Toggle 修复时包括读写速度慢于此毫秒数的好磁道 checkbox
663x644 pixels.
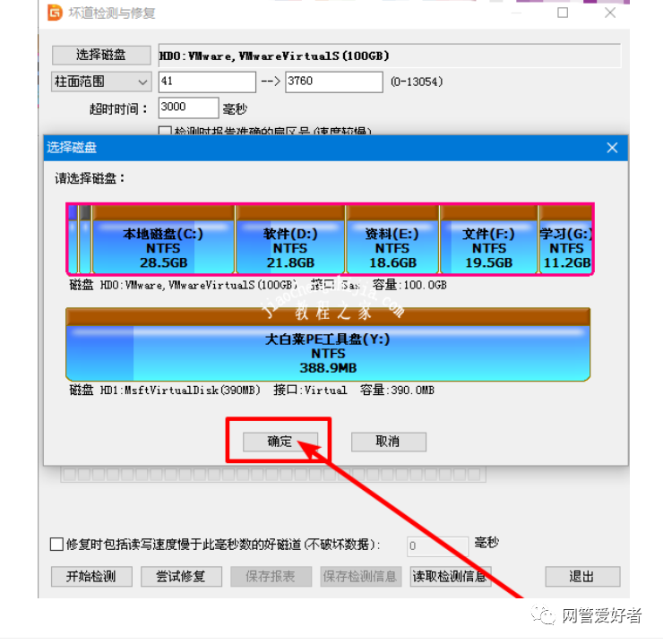coord(56,544)
